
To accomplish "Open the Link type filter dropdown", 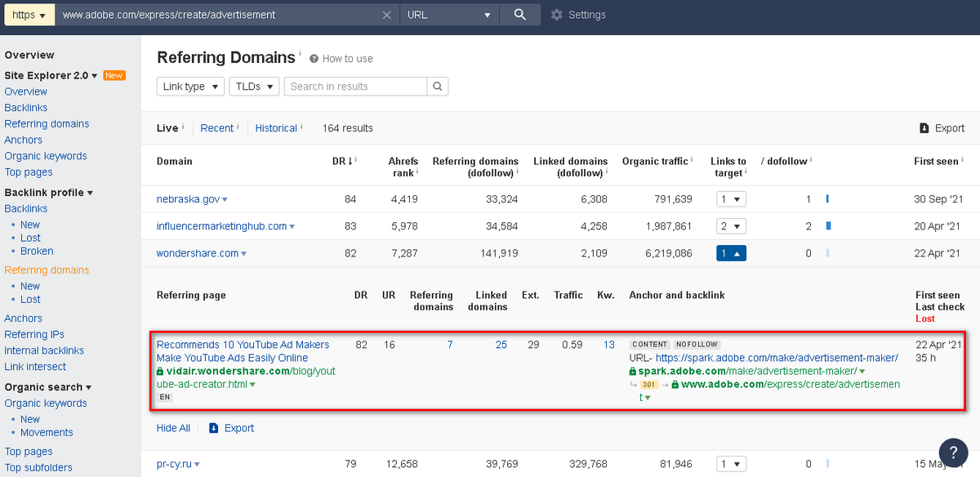I will pyautogui.click(x=190, y=87).
